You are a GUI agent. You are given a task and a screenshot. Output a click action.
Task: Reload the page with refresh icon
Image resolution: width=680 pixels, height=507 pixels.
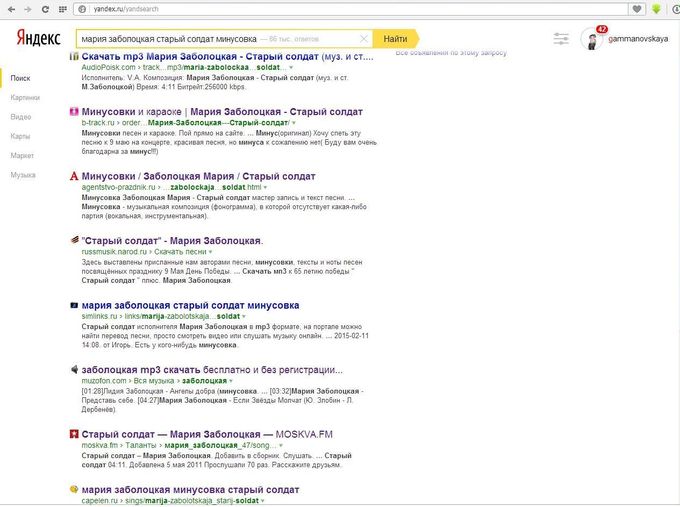45,9
